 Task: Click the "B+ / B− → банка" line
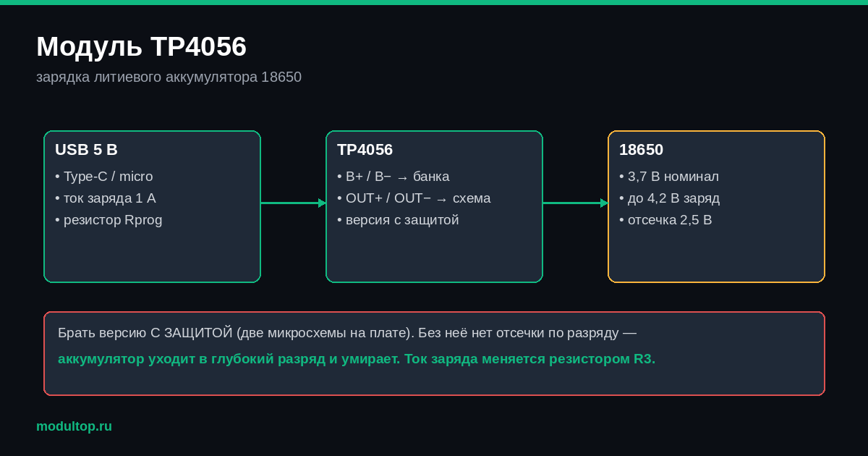pos(393,177)
